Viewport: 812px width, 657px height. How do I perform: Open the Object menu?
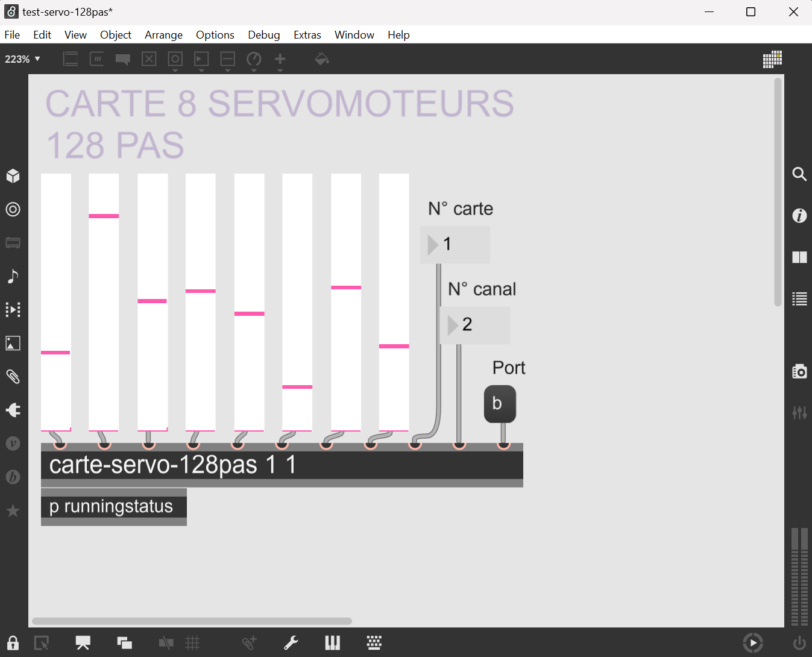click(116, 35)
